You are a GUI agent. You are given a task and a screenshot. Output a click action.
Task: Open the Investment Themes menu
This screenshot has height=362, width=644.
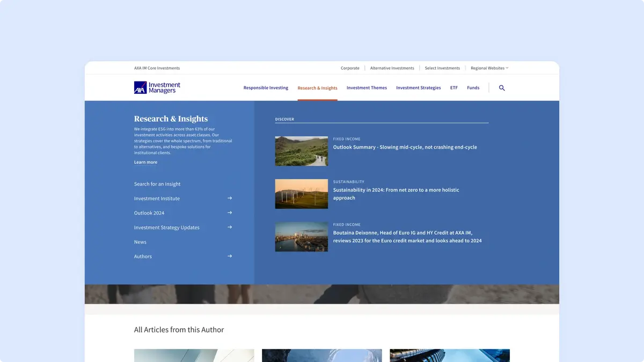[x=367, y=88]
